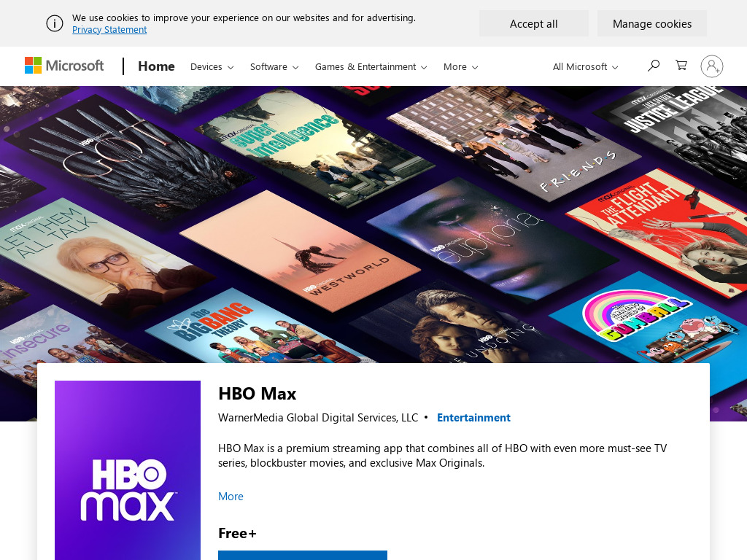This screenshot has width=747, height=560.
Task: Click the HBO Max app logo tile
Action: point(128,470)
